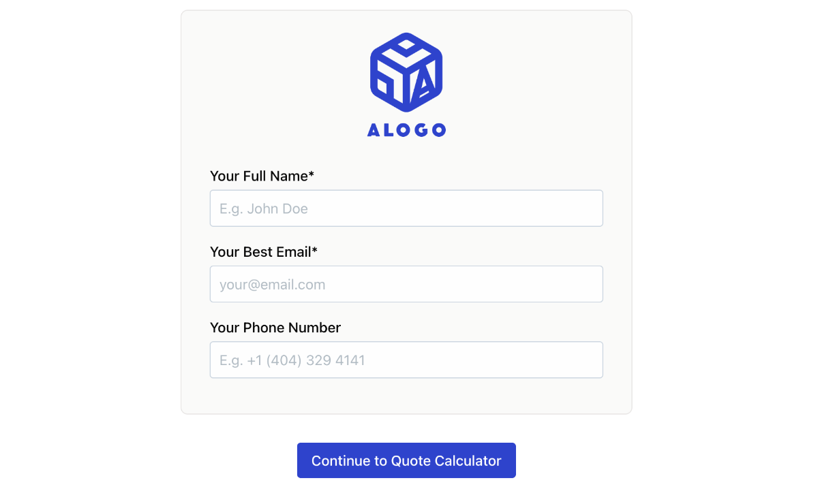Click the blue cube logo icon
The image size is (818, 504).
406,72
